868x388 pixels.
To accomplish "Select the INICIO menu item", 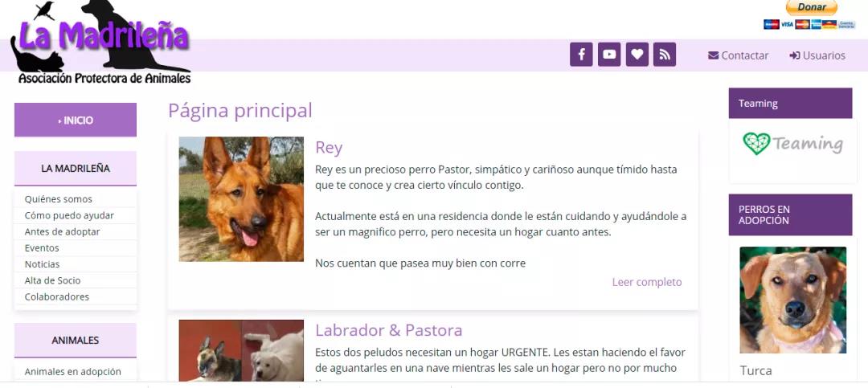I will click(76, 120).
